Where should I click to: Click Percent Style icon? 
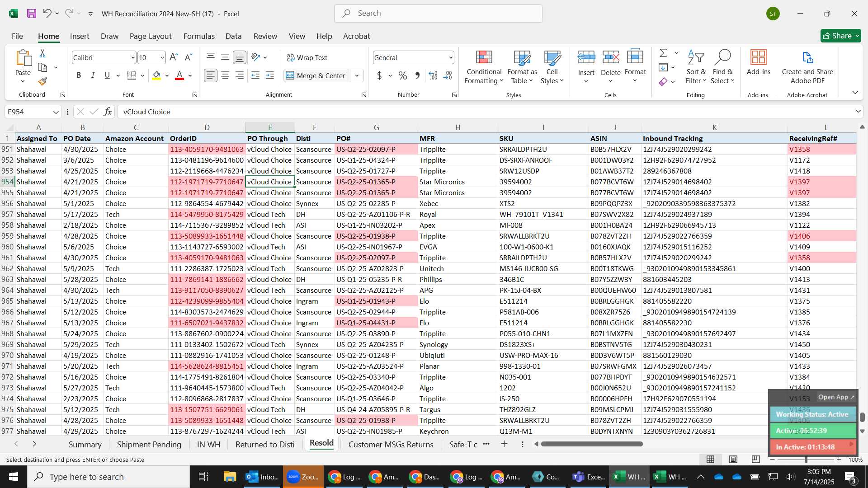coord(403,75)
